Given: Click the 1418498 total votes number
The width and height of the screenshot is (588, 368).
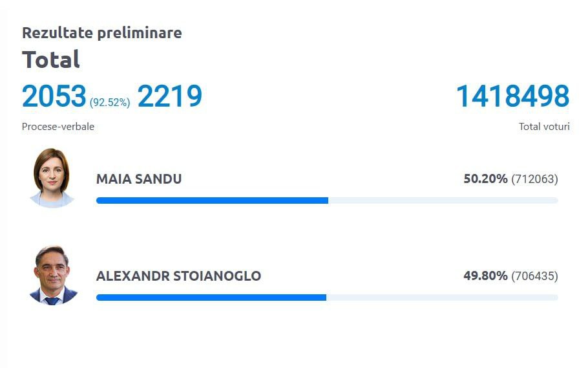Looking at the screenshot, I should (513, 97).
